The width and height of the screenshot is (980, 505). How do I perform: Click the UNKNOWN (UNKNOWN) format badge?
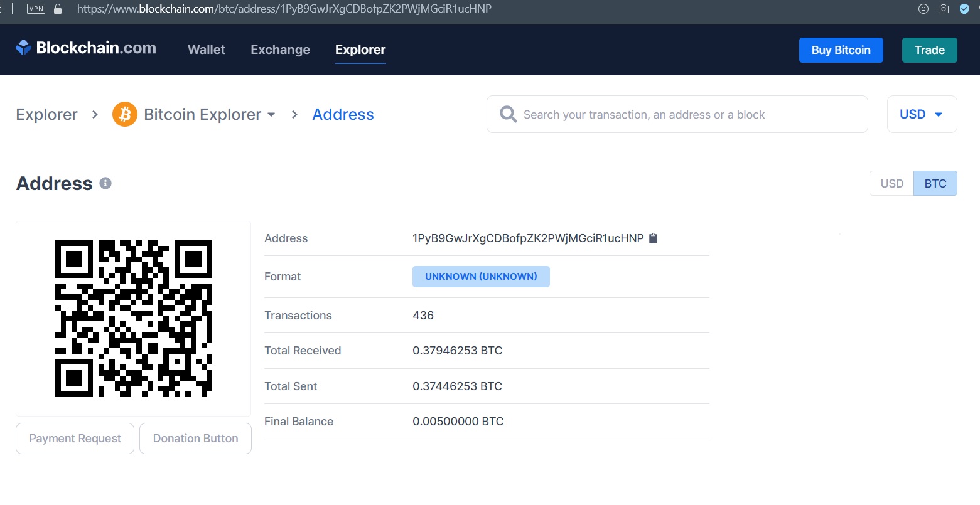tap(481, 277)
